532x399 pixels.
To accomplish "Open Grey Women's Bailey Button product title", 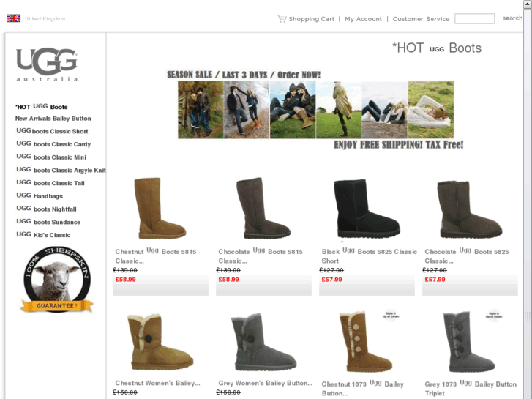I will coord(266,383).
